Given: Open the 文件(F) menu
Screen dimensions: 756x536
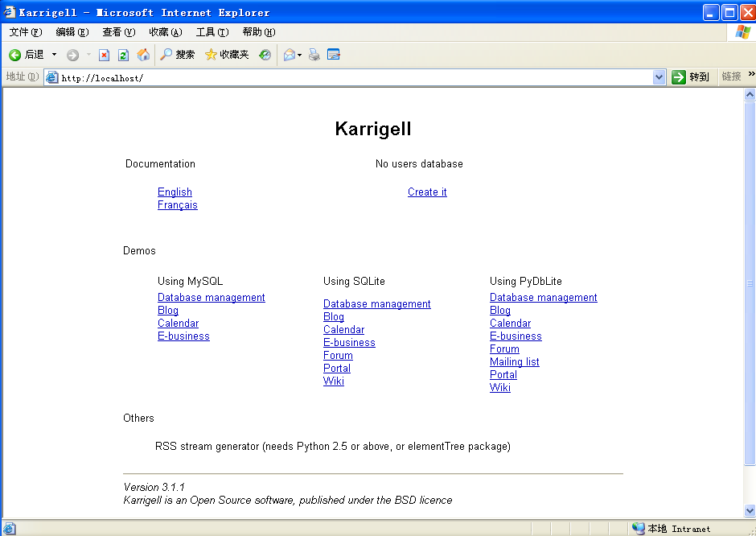Looking at the screenshot, I should tap(26, 32).
